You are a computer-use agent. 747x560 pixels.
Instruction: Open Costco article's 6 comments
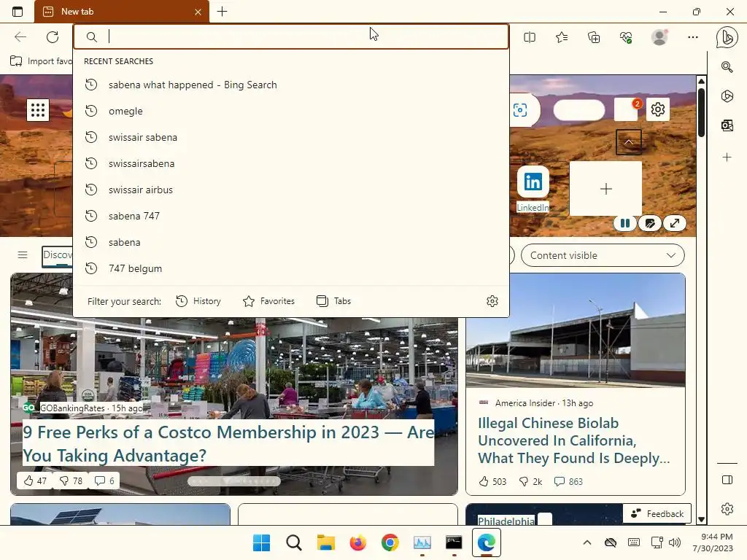pos(104,481)
